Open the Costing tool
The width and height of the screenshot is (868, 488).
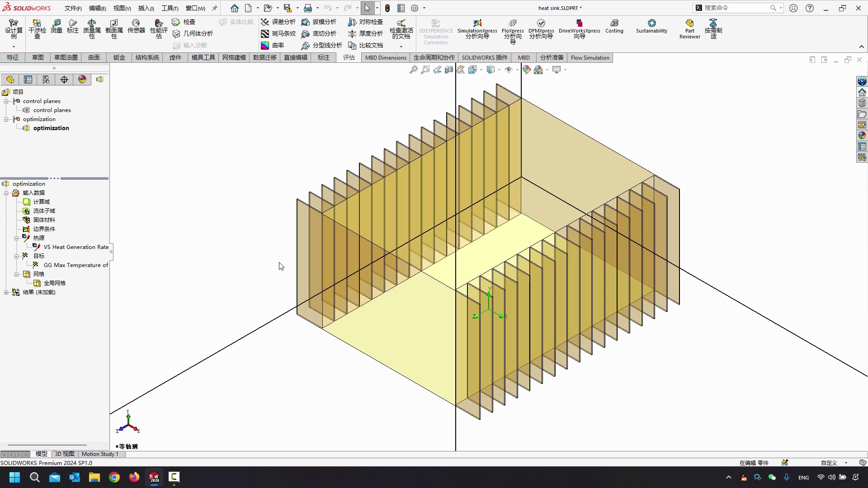tap(615, 27)
